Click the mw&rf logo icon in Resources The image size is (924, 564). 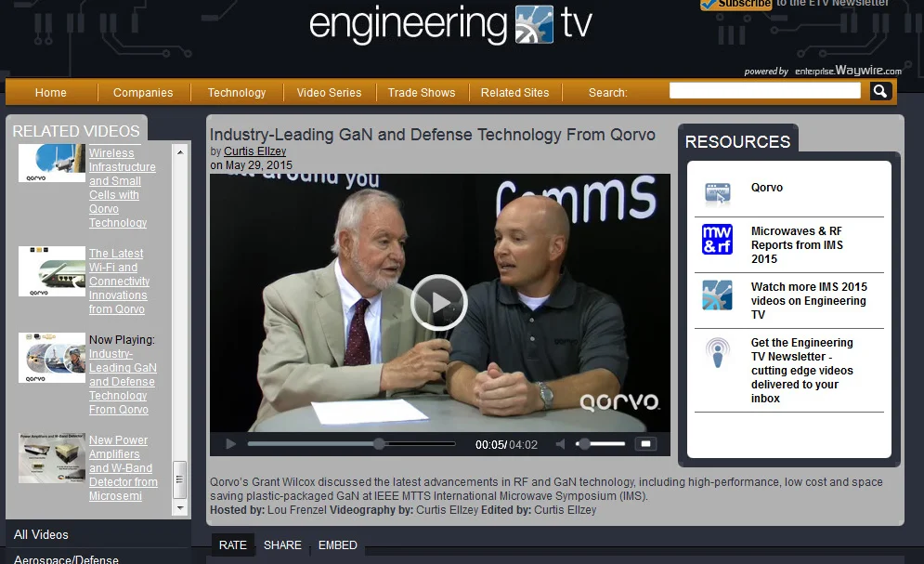coord(717,240)
